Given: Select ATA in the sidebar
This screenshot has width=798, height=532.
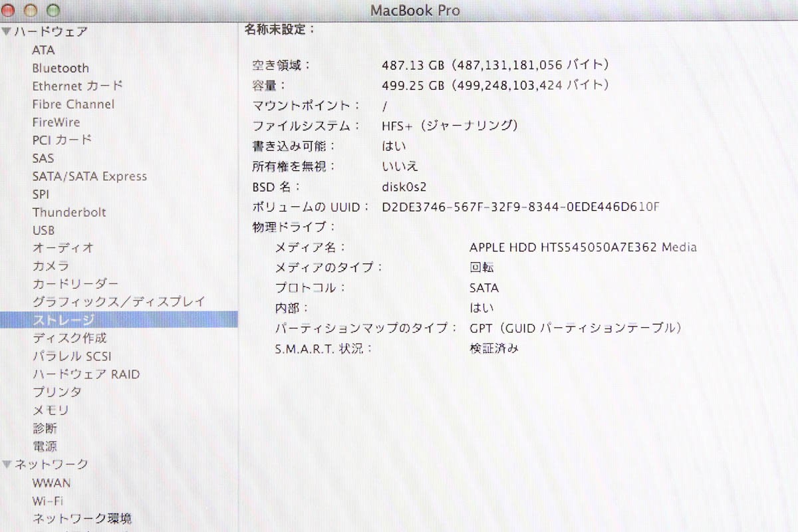Looking at the screenshot, I should coord(43,50).
